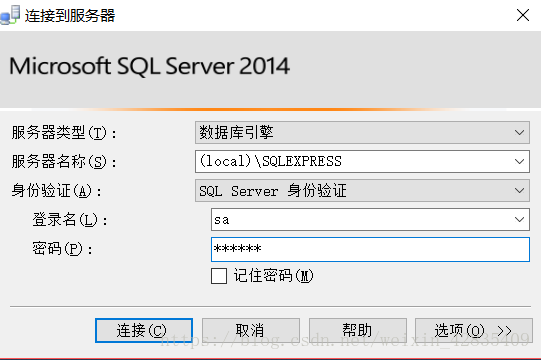Click the 帮助 help button

click(357, 330)
